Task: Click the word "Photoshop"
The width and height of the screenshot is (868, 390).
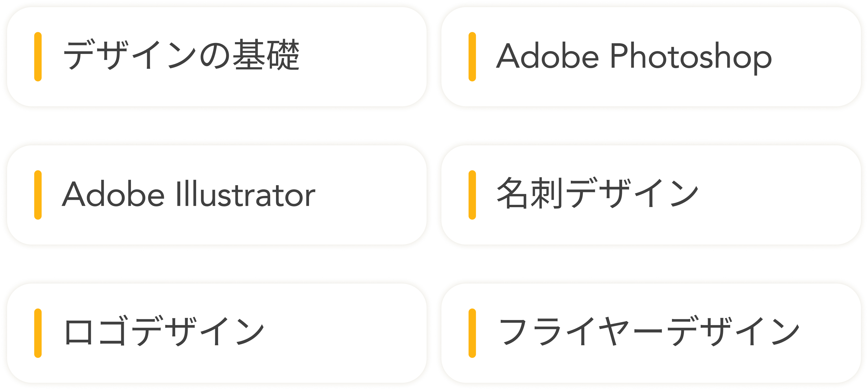Action: 691,57
